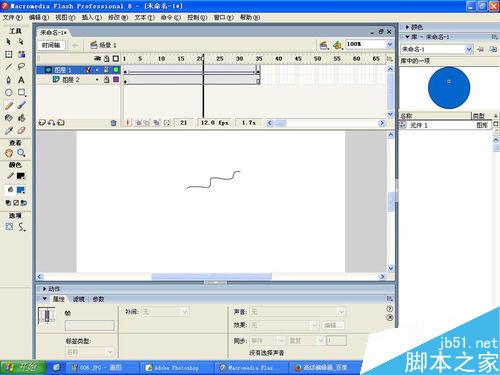Click the Add Motion Guide icon

(51, 123)
